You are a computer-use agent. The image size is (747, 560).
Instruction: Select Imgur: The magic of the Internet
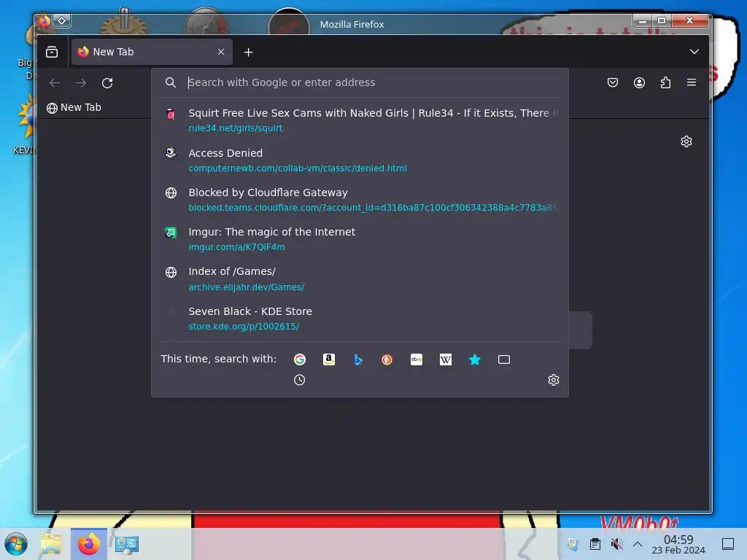(x=360, y=239)
